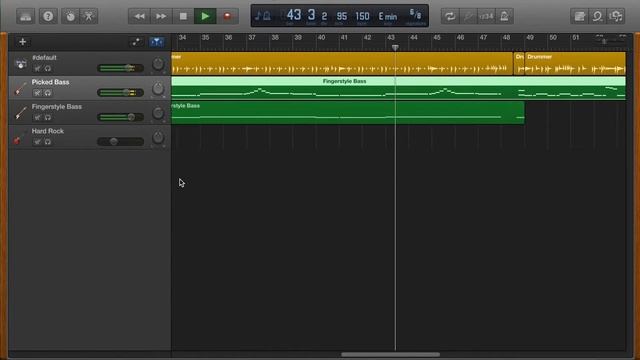Add a new track with plus button

22,42
